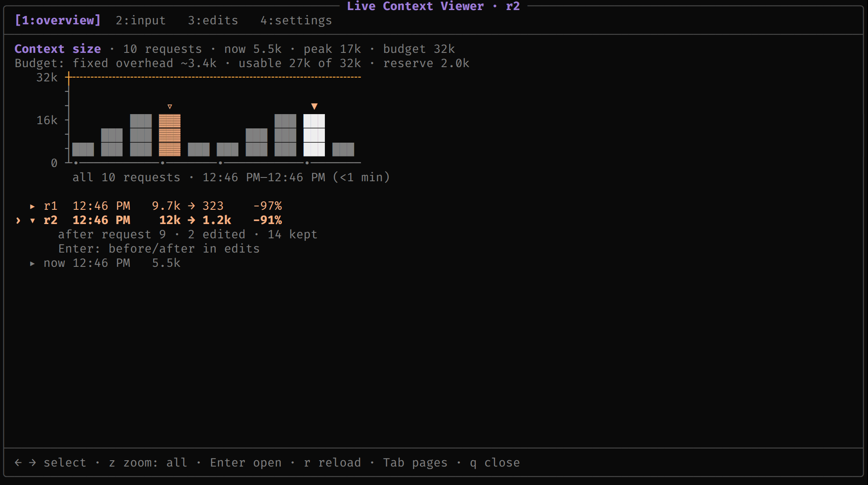This screenshot has height=485, width=868.
Task: Click the left arrow select icon
Action: pos(18,462)
